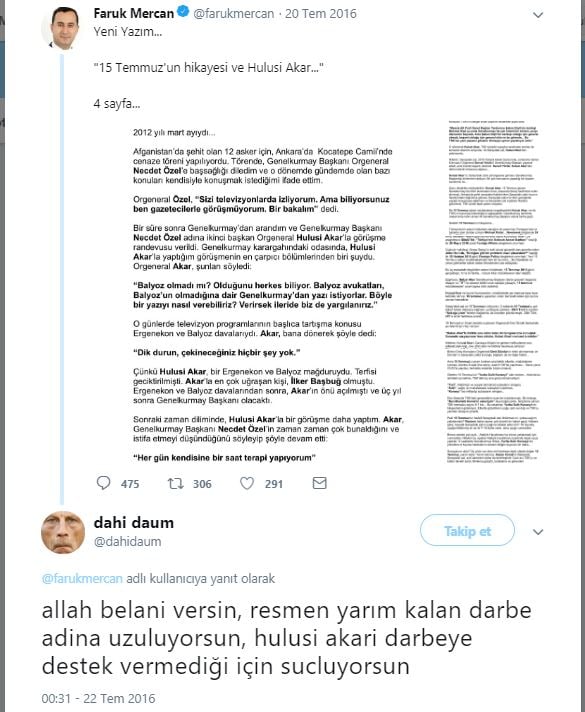Open Faruk Mercan's profile picture
585x712 pixels.
click(62, 28)
